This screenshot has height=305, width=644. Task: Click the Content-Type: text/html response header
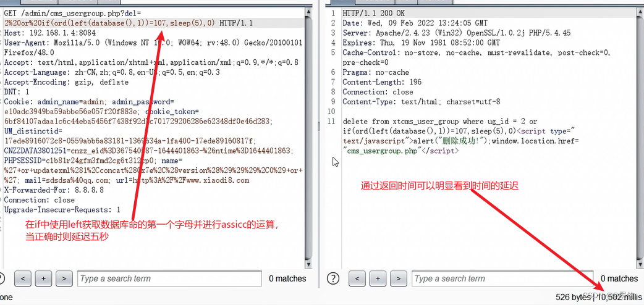422,102
